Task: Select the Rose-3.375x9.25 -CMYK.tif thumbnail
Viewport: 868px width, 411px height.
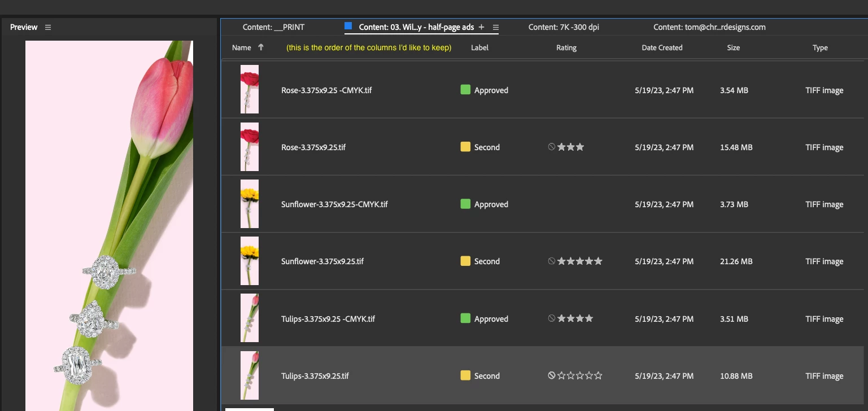Action: (x=250, y=89)
